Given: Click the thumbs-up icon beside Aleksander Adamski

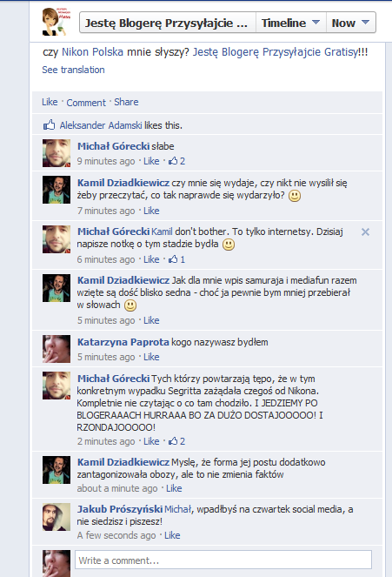Looking at the screenshot, I should pos(50,125).
